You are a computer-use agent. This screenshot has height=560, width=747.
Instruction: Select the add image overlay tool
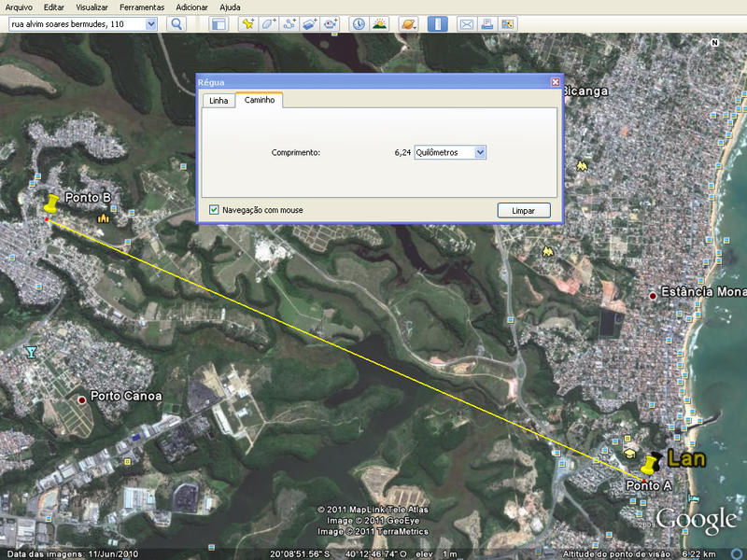[x=310, y=24]
